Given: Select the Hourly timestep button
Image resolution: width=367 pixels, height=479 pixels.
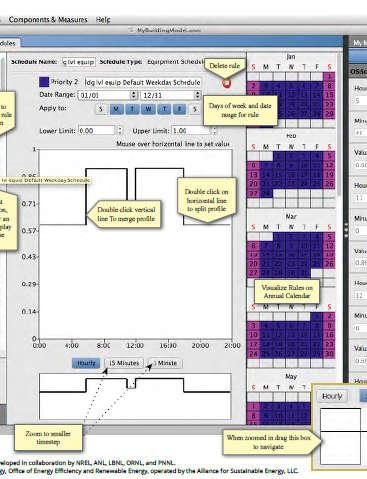Looking at the screenshot, I should pos(86,363).
